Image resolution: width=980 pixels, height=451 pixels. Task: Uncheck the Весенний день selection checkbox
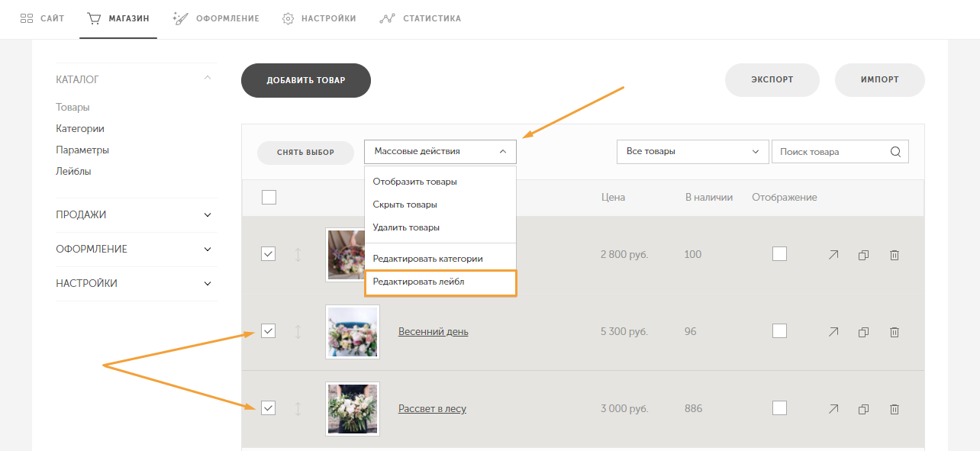[268, 330]
